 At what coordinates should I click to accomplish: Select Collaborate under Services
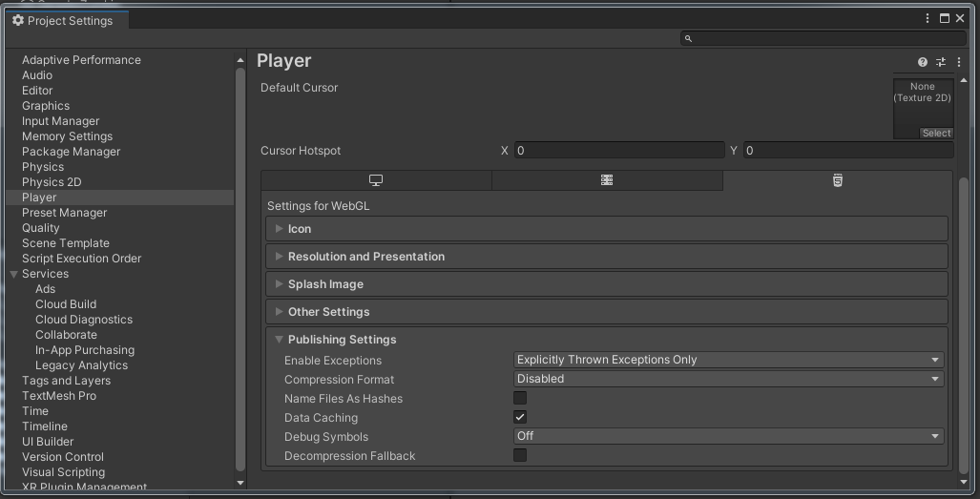coord(66,335)
